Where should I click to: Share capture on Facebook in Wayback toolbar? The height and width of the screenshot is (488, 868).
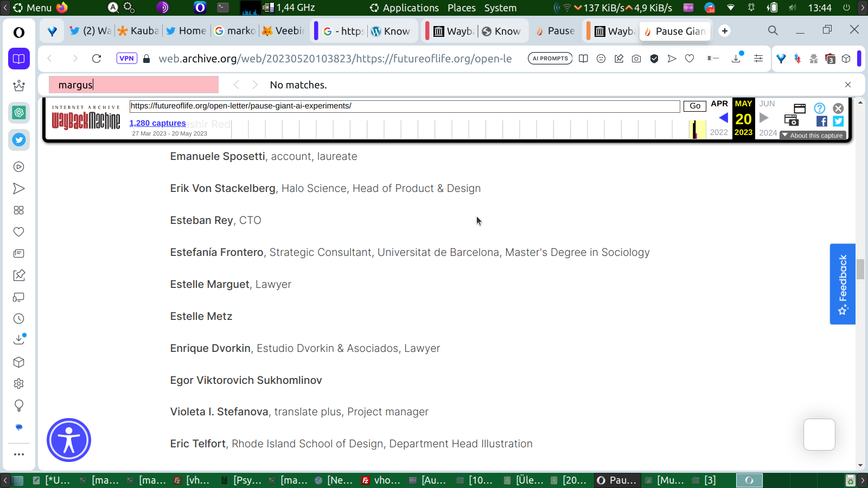pyautogui.click(x=822, y=121)
